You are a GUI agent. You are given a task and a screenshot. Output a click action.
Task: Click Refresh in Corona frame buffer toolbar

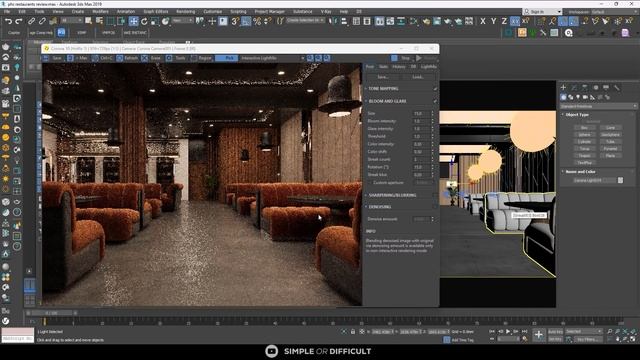pyautogui.click(x=127, y=58)
